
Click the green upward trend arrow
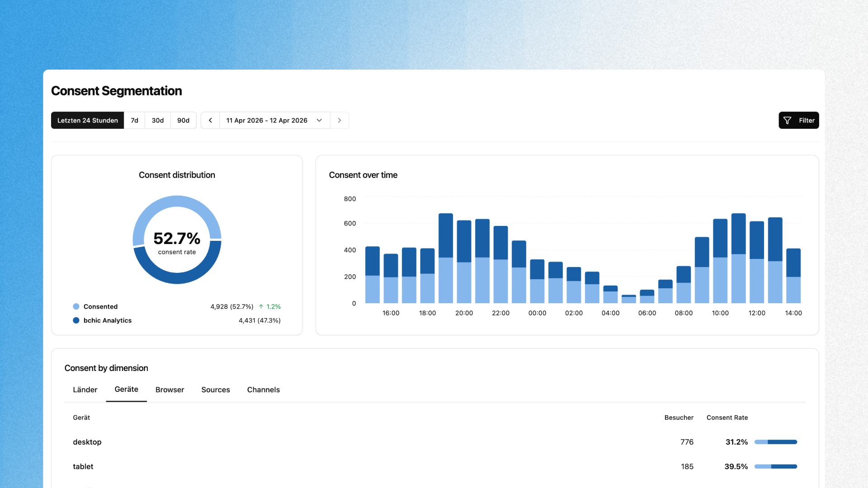(x=261, y=306)
